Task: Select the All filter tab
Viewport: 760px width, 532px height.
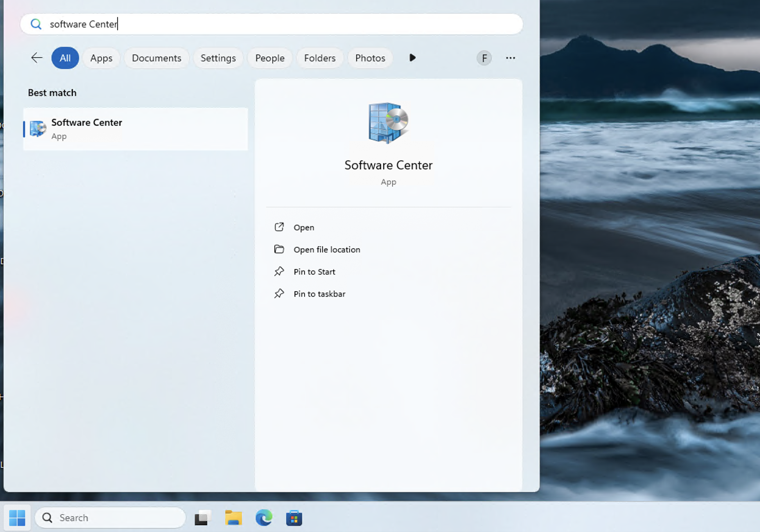Action: click(65, 58)
